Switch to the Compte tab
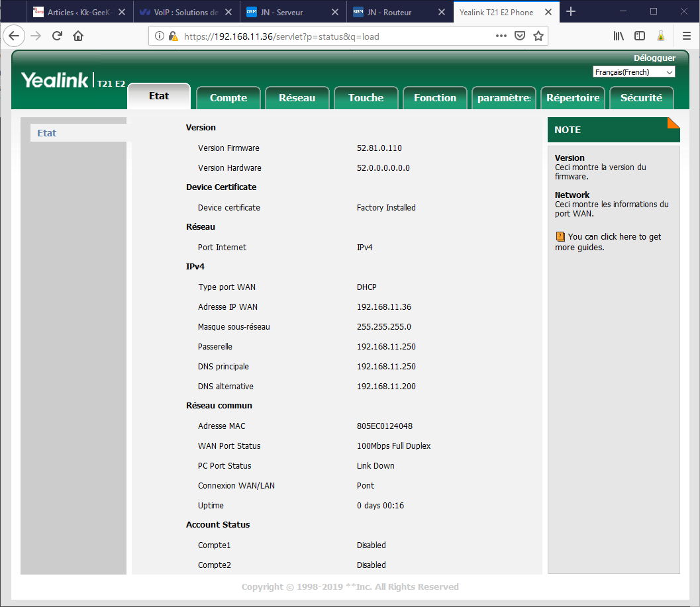Viewport: 700px width, 607px height. click(228, 98)
